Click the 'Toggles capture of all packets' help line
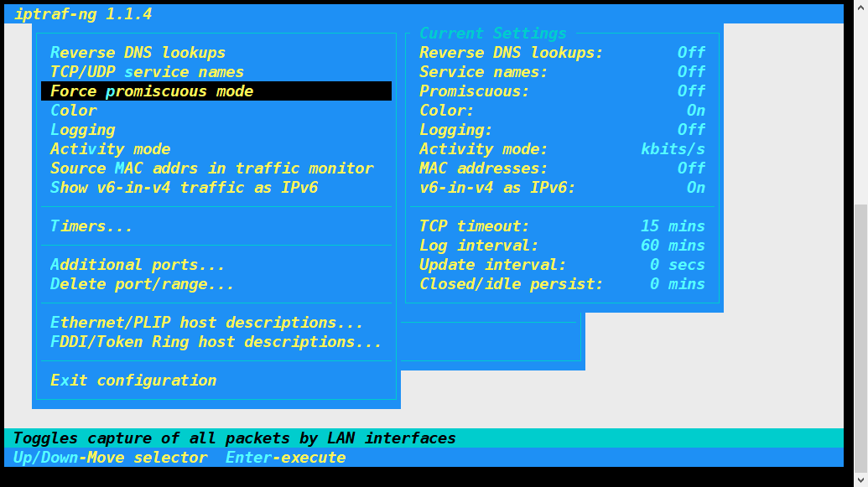This screenshot has width=868, height=487. [234, 438]
